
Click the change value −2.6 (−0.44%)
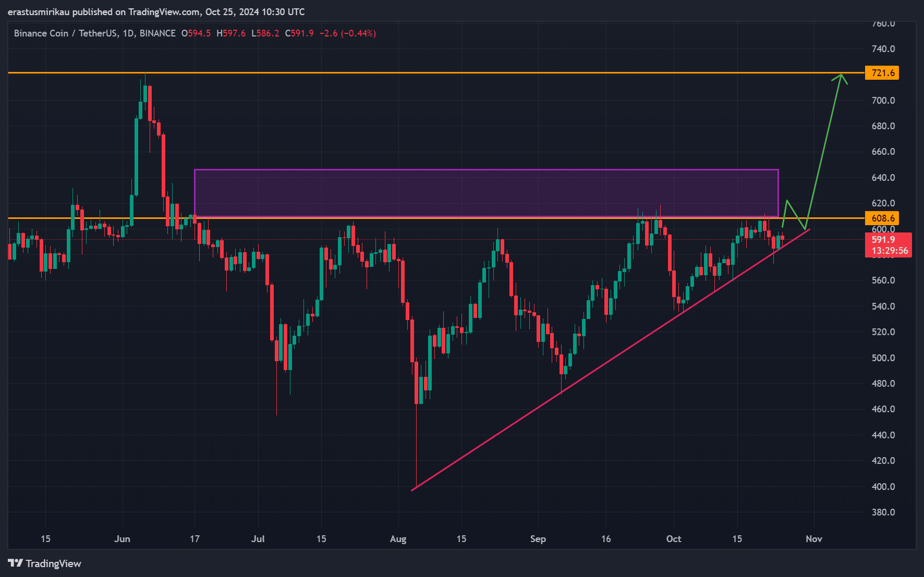pyautogui.click(x=348, y=33)
